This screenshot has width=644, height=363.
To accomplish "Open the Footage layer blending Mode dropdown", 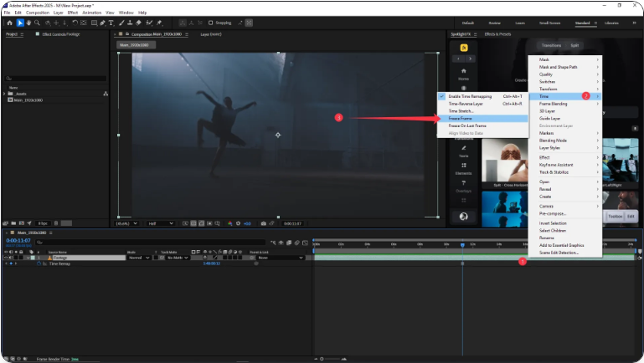I will [138, 258].
